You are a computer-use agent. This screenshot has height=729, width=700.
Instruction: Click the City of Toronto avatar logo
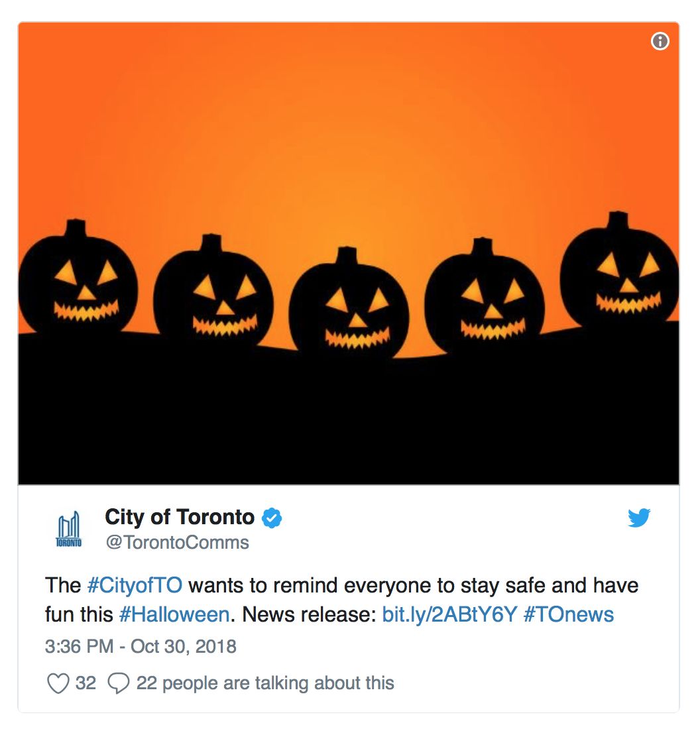tap(68, 529)
